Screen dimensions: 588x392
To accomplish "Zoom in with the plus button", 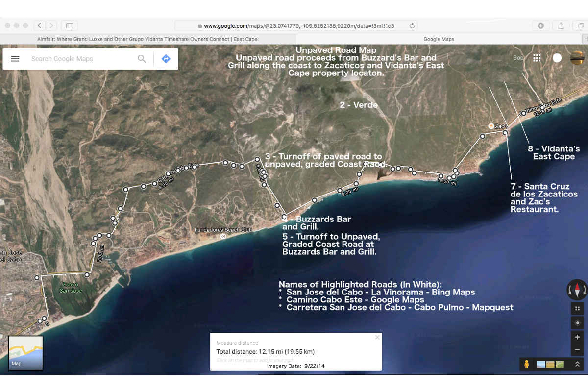I will [577, 337].
